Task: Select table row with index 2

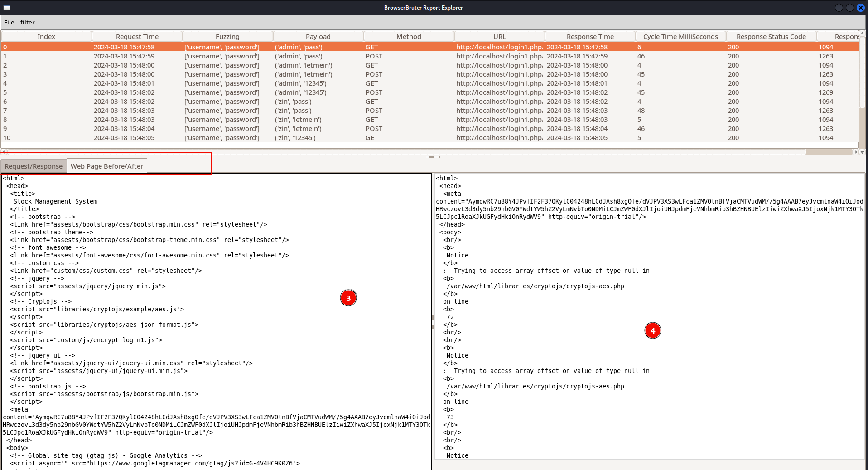Action: (x=430, y=65)
